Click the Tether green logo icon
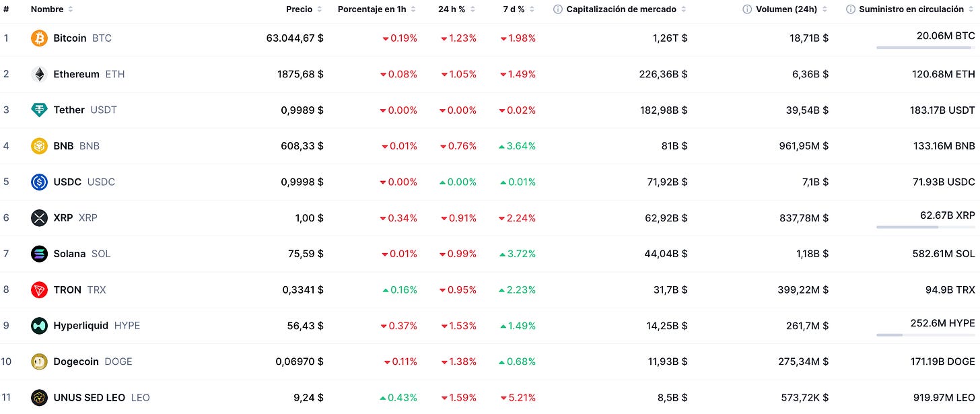Screen dimensions: 980x414 (39, 110)
